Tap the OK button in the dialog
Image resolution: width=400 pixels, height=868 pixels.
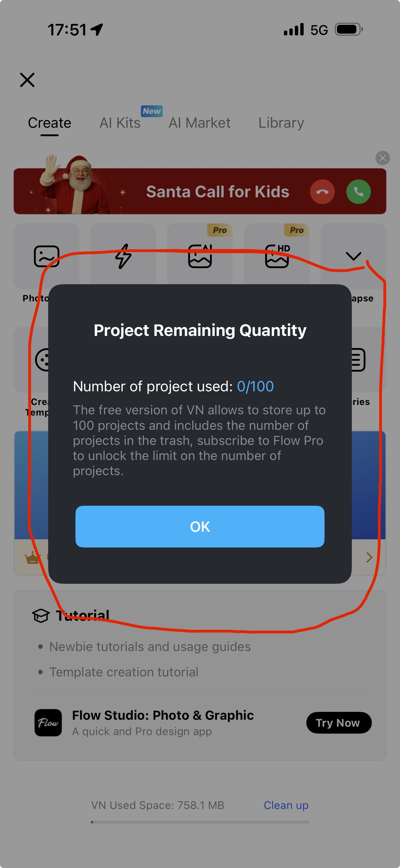200,526
